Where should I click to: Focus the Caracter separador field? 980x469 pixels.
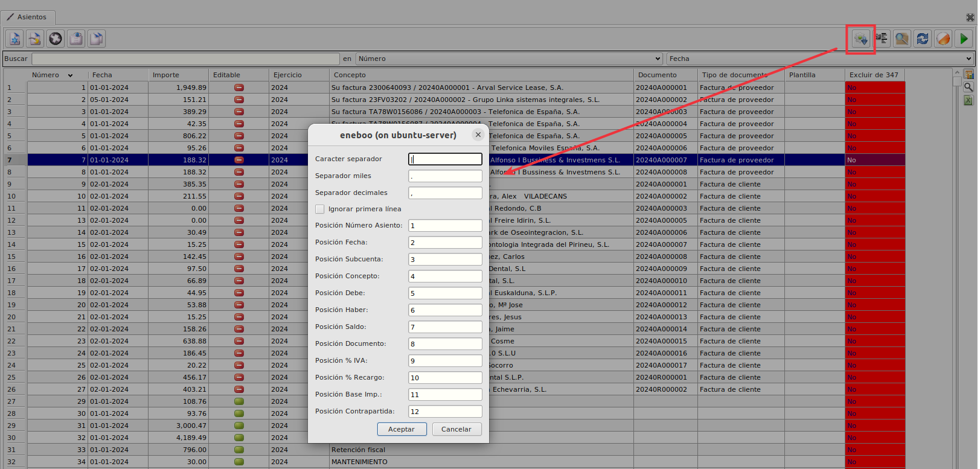[445, 159]
